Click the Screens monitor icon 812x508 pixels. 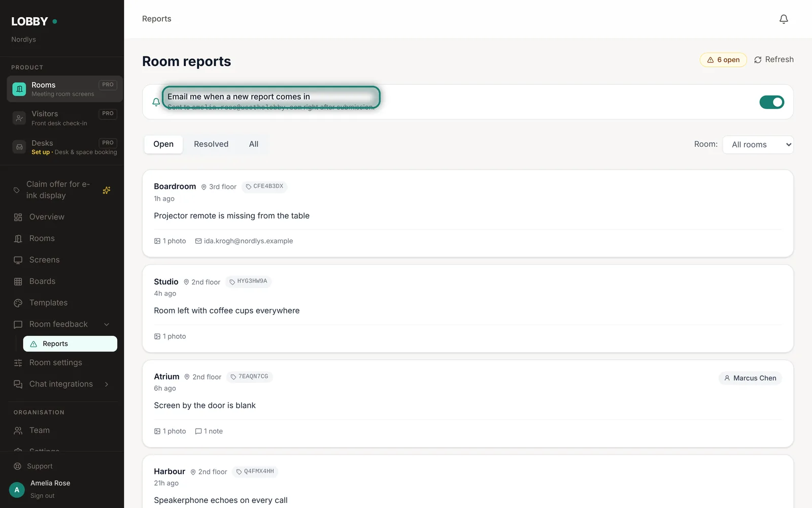click(x=18, y=260)
